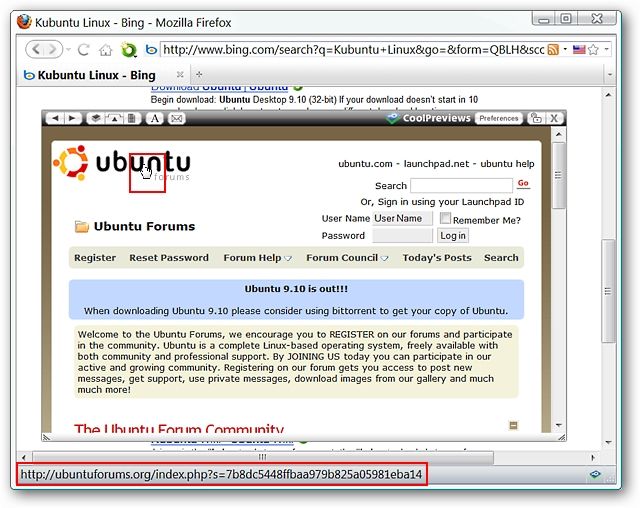Open Today's Posts menu item
This screenshot has width=640, height=508.
437,258
